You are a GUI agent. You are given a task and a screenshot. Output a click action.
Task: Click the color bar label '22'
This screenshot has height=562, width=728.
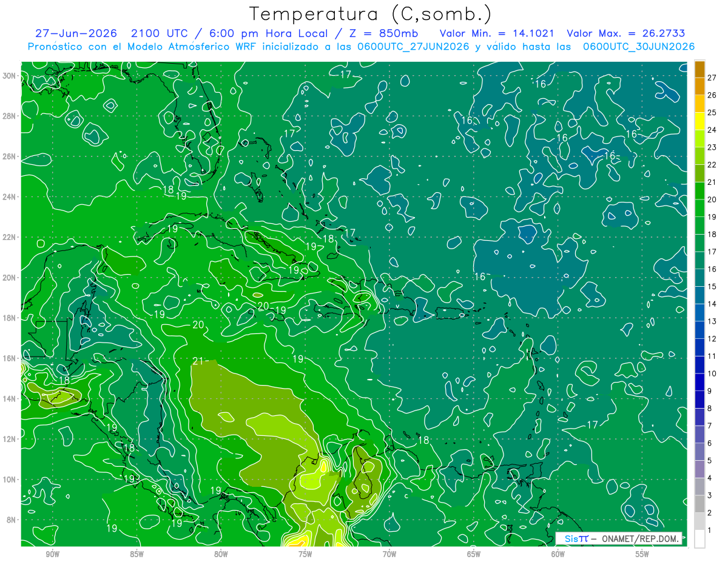[712, 165]
